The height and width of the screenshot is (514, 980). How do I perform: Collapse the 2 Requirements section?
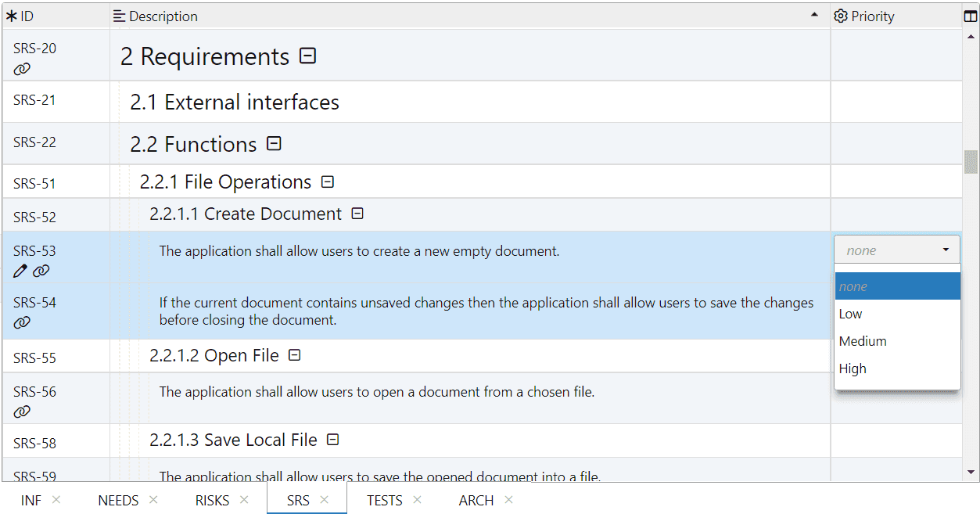coord(308,56)
